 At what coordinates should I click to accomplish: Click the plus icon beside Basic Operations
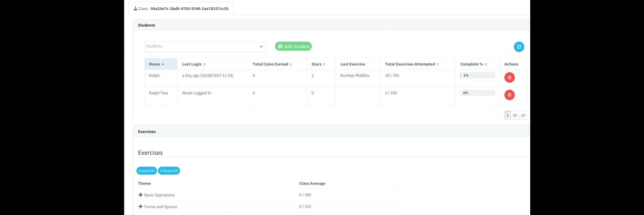[x=140, y=195]
